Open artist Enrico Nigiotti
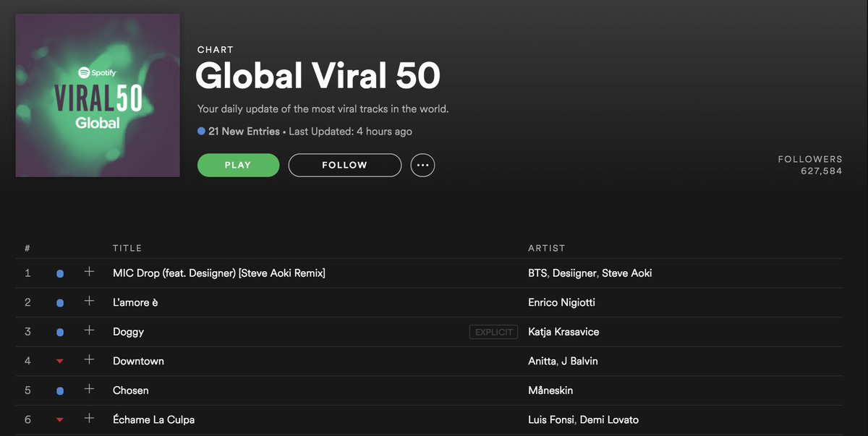 pos(562,302)
